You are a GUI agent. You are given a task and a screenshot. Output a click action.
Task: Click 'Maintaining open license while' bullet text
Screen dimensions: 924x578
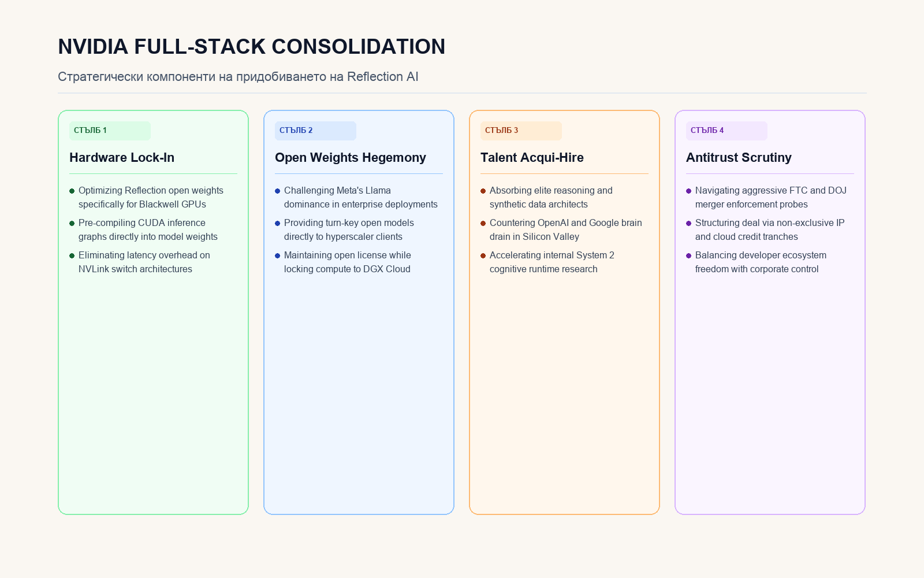click(x=348, y=262)
